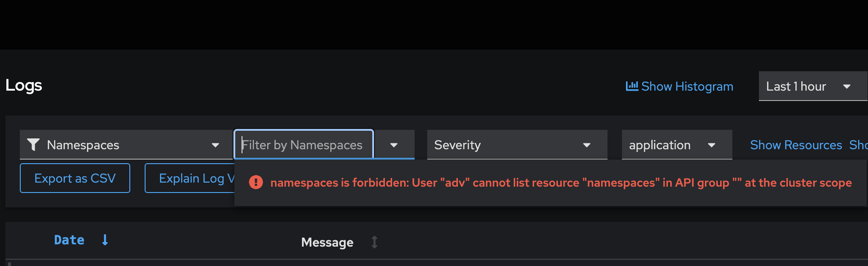Click the Message column header
Screen dimensions: 868x266
pos(327,242)
